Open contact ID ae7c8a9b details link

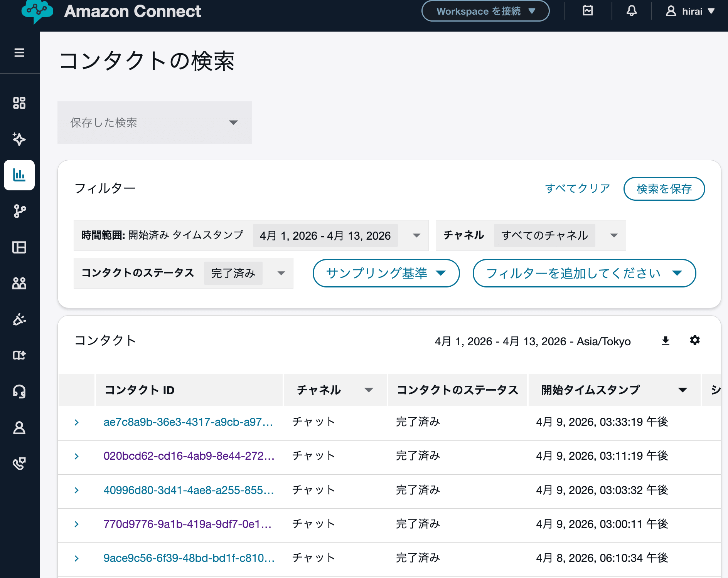pos(188,422)
